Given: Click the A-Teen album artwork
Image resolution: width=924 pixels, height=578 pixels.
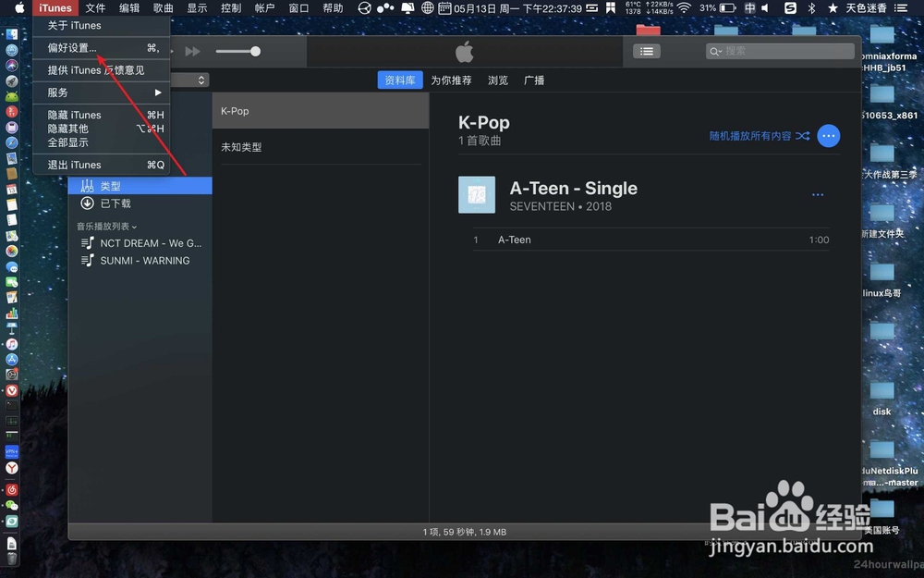Looking at the screenshot, I should tap(477, 194).
